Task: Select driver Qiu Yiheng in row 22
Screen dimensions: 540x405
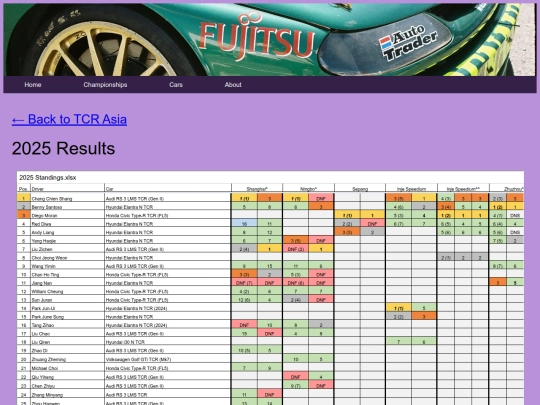Action: click(x=43, y=377)
